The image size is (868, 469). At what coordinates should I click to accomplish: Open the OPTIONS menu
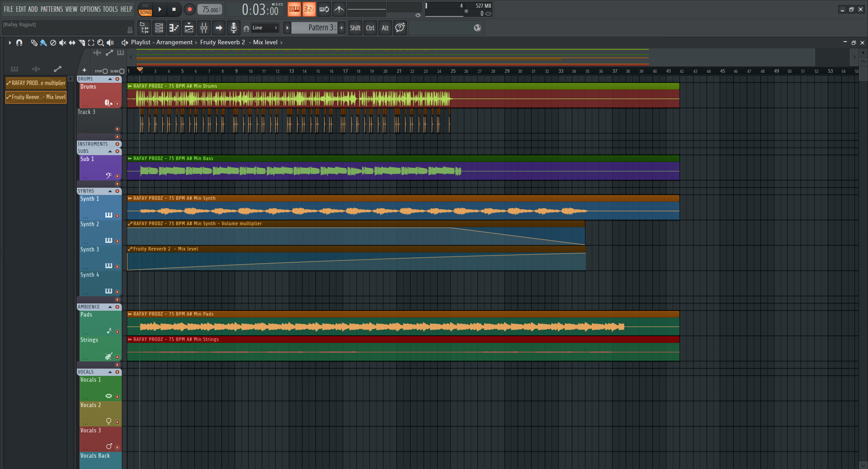point(90,9)
